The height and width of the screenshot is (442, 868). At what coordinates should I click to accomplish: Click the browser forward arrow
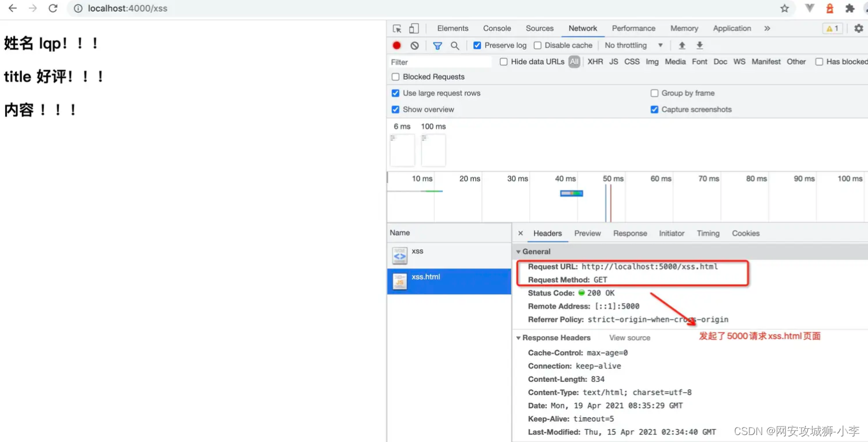coord(33,8)
